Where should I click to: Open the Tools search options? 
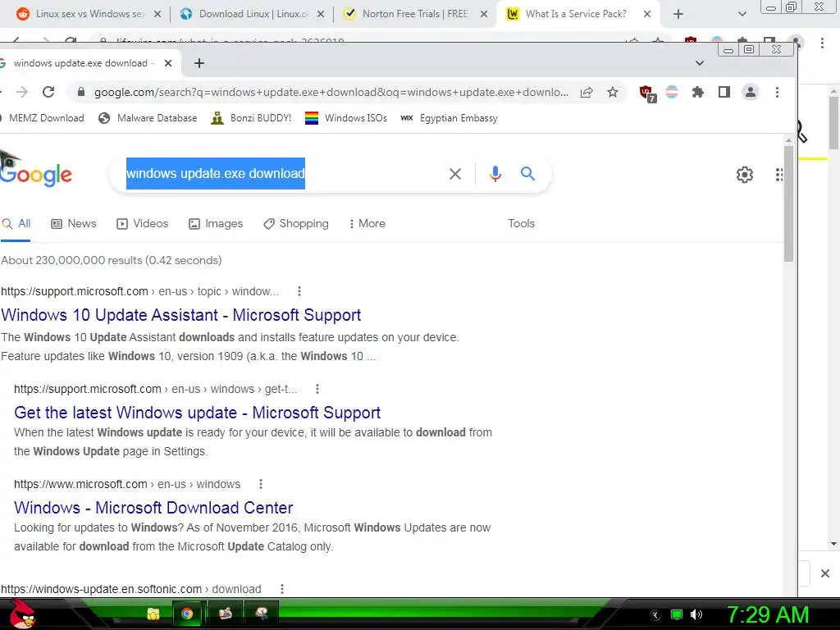[521, 223]
